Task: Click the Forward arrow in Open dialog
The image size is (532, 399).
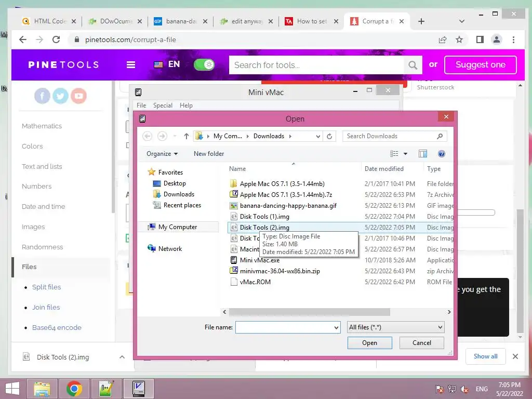Action: (x=162, y=137)
